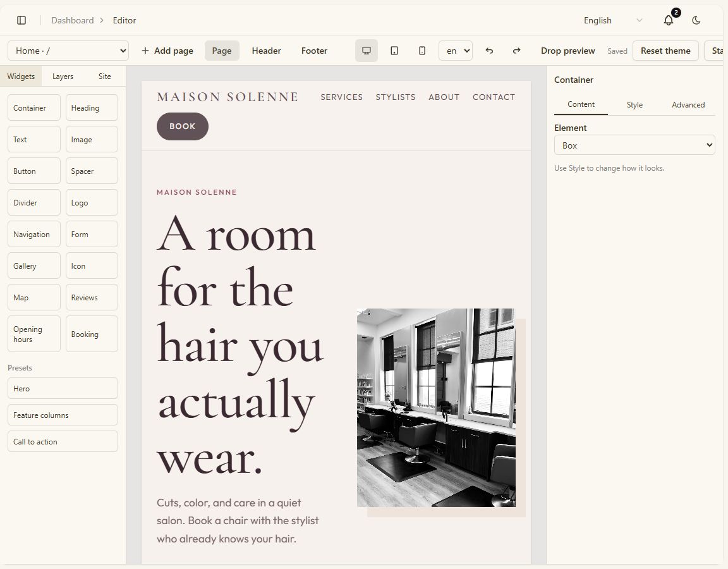Select the Content tab

click(581, 104)
